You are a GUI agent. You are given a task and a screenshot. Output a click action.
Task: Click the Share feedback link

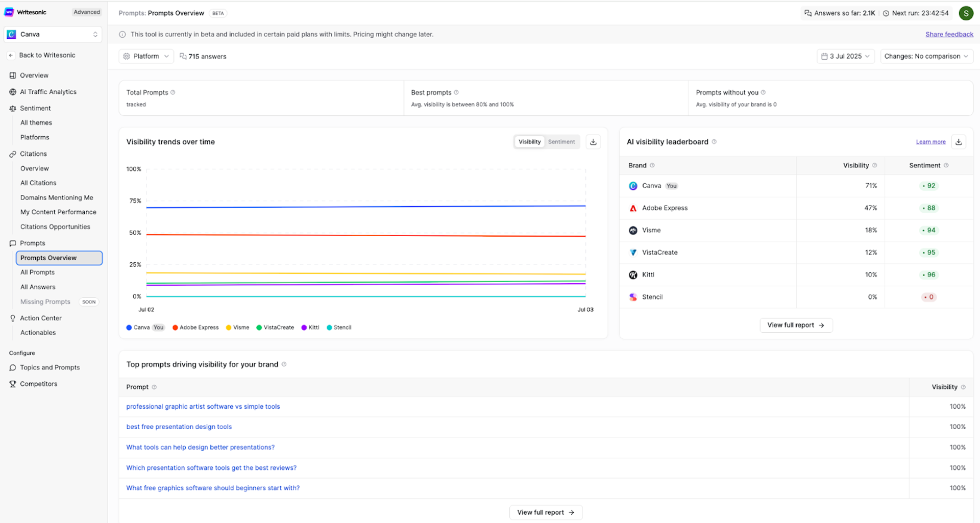coord(949,34)
